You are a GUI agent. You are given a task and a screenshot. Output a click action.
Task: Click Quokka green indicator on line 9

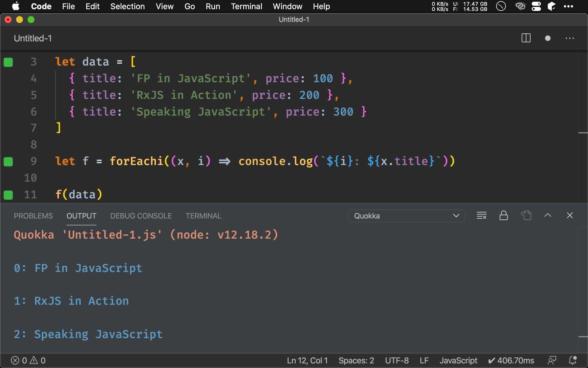click(x=8, y=162)
